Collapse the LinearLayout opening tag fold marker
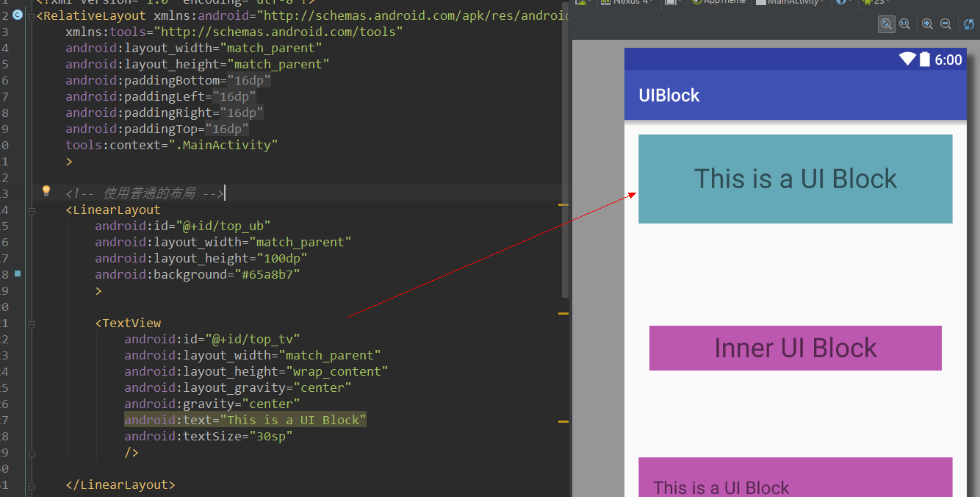This screenshot has width=980, height=497. [x=32, y=210]
